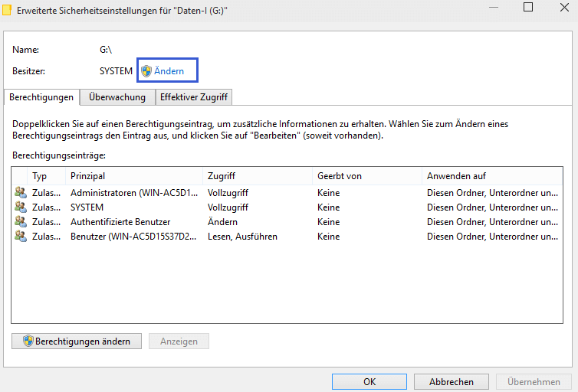
Task: Click the disabled Übernehmen button
Action: (x=534, y=382)
